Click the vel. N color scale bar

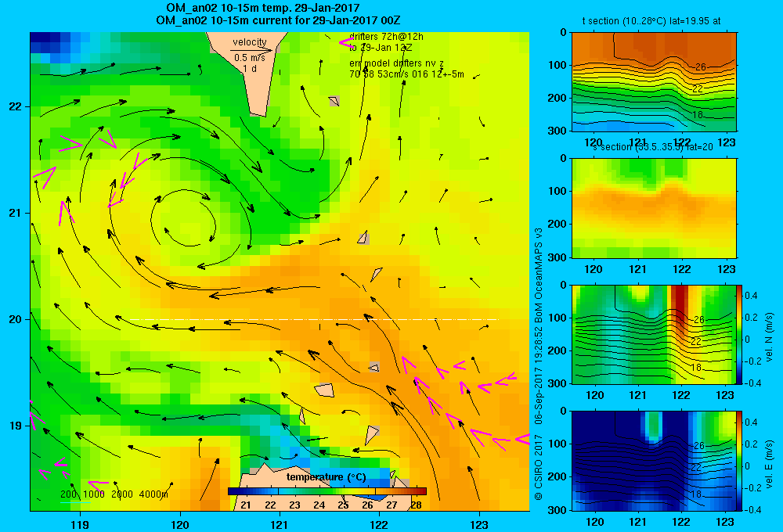pos(740,334)
